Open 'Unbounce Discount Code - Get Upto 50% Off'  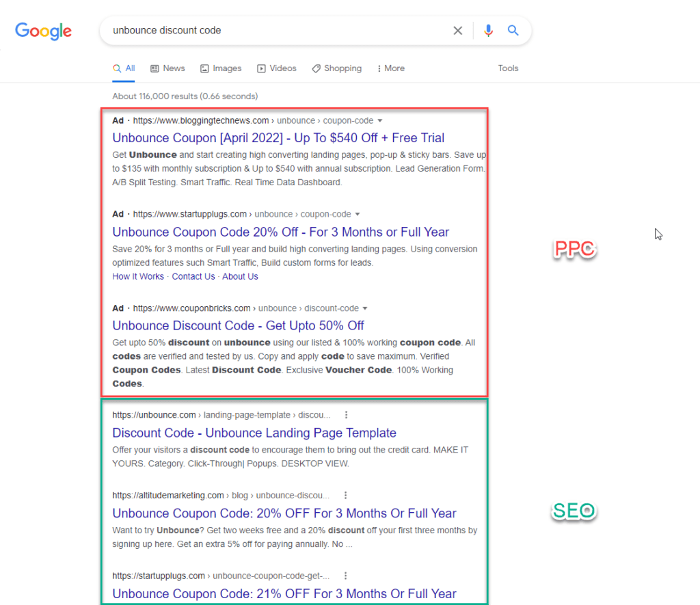(x=238, y=326)
